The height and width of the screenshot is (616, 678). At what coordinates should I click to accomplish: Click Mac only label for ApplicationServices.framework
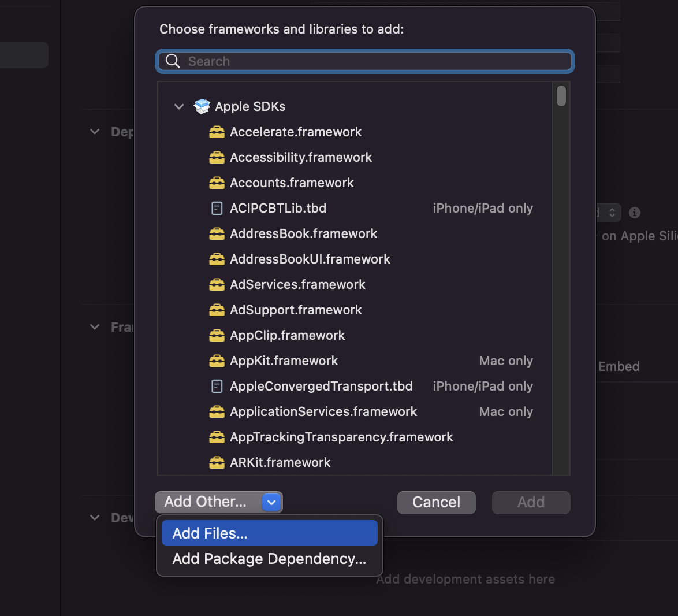(x=506, y=412)
